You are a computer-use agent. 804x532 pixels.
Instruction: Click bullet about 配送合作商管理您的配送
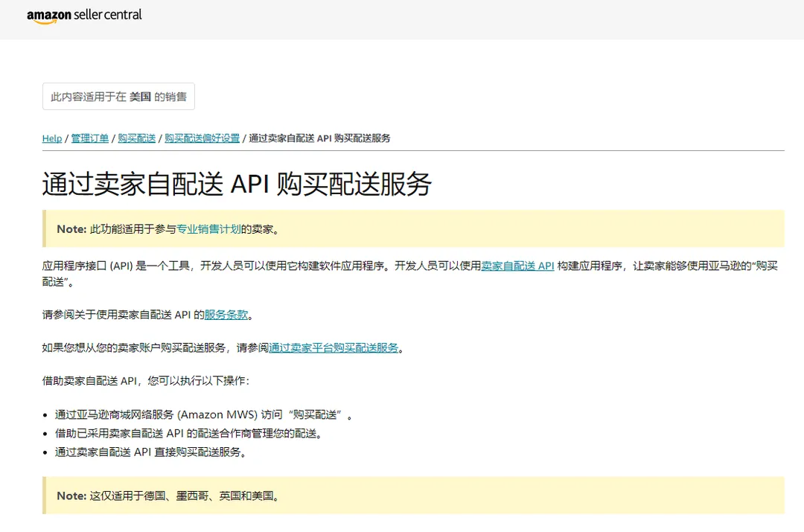188,434
